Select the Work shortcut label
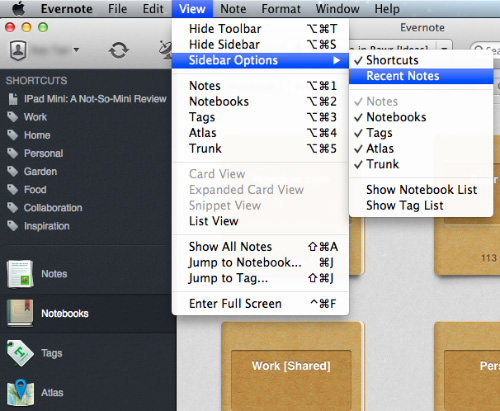Screen dimensions: 500x411 click(x=35, y=117)
